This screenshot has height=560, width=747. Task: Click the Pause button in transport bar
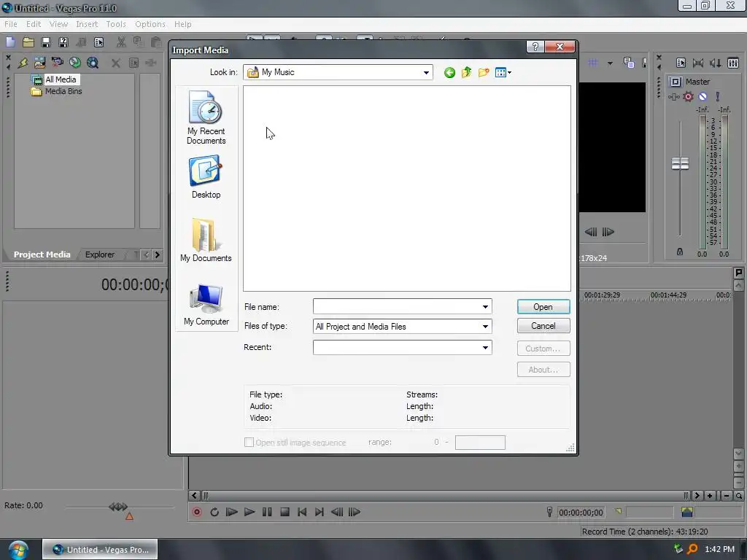tap(267, 512)
